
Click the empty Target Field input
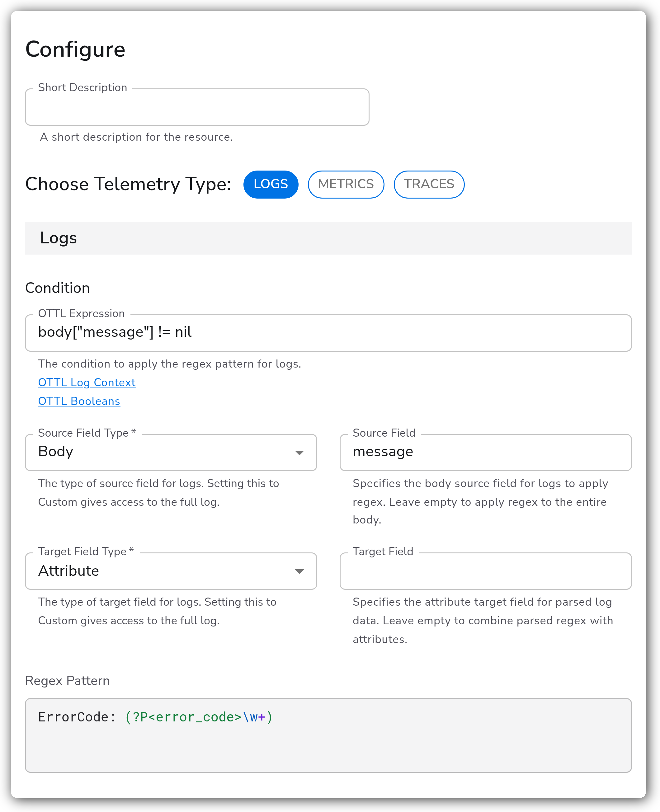[485, 571]
